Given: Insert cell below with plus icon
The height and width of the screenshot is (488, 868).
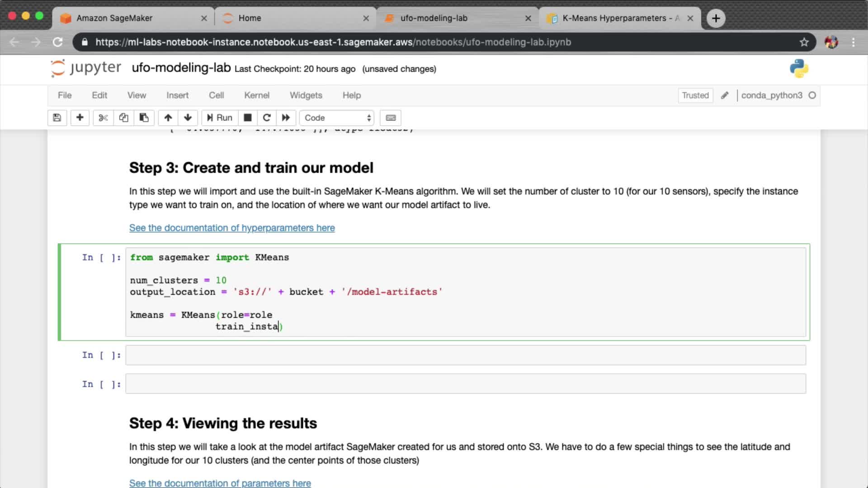Looking at the screenshot, I should (x=80, y=118).
